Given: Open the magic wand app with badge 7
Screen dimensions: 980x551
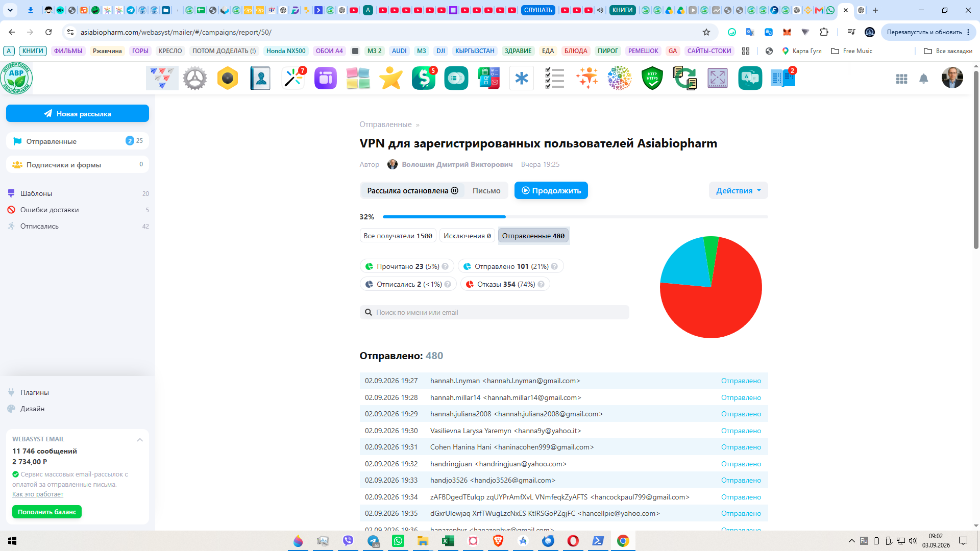Looking at the screenshot, I should tap(293, 78).
